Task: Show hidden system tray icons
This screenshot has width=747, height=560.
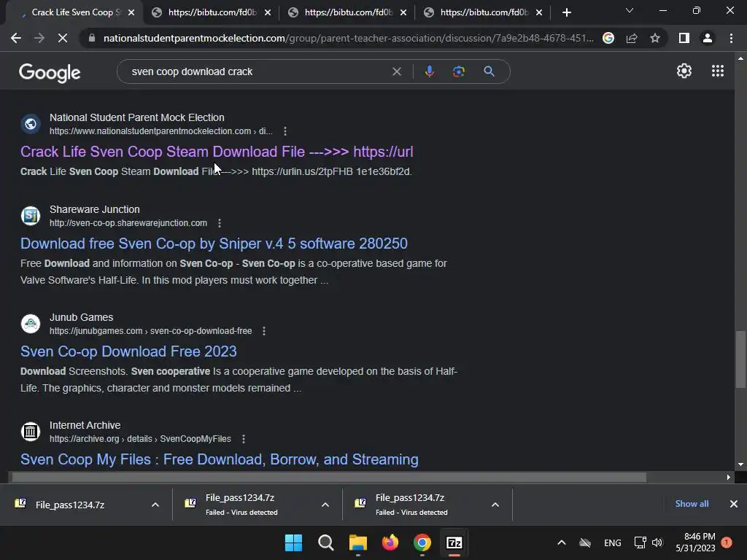Action: pos(562,542)
